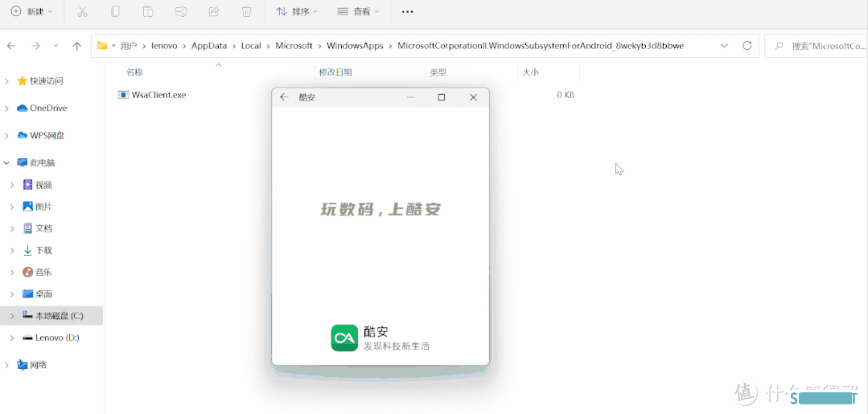The height and width of the screenshot is (414, 868).
Task: Click the Delete trash icon
Action: (x=247, y=11)
